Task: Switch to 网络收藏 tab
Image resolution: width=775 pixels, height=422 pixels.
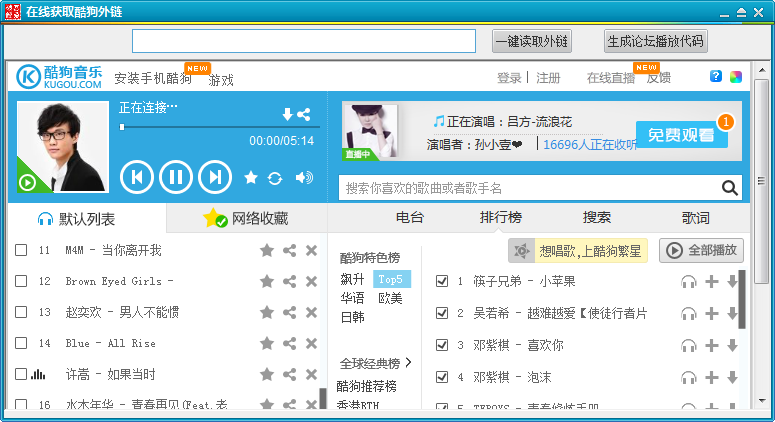Action: tap(247, 218)
